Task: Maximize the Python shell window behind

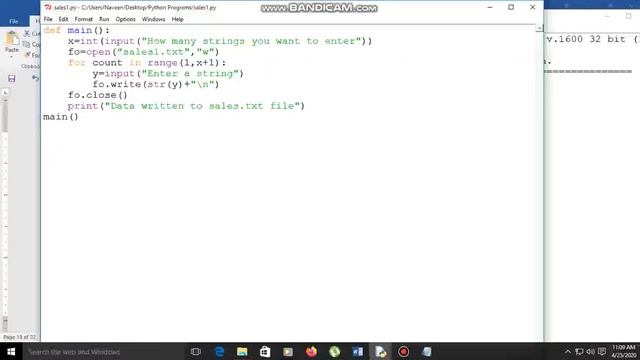Action: point(628,16)
